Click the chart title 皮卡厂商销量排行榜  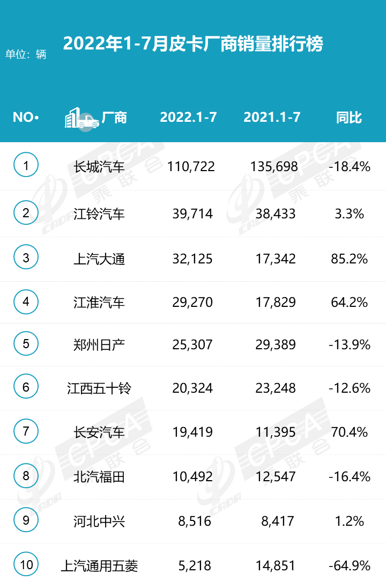click(193, 44)
